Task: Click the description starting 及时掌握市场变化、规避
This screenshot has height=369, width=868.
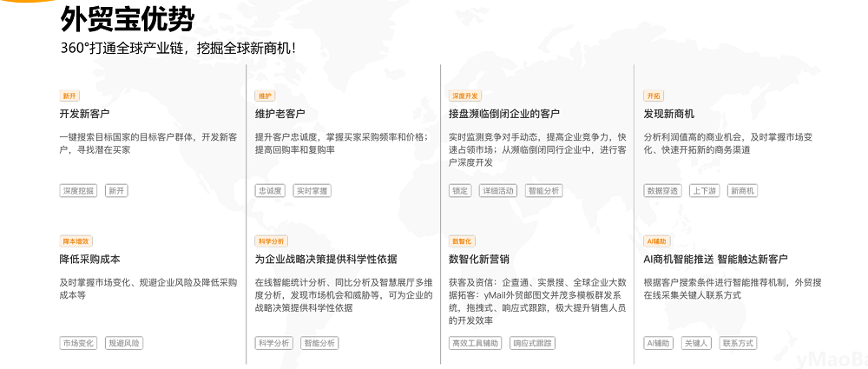Action: click(x=148, y=288)
